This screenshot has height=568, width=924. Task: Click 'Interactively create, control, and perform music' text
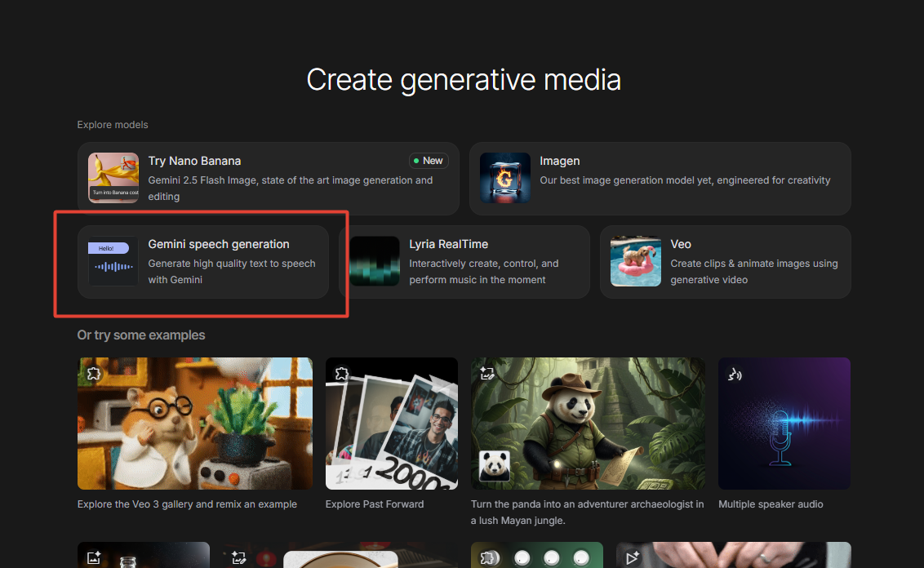pos(484,272)
